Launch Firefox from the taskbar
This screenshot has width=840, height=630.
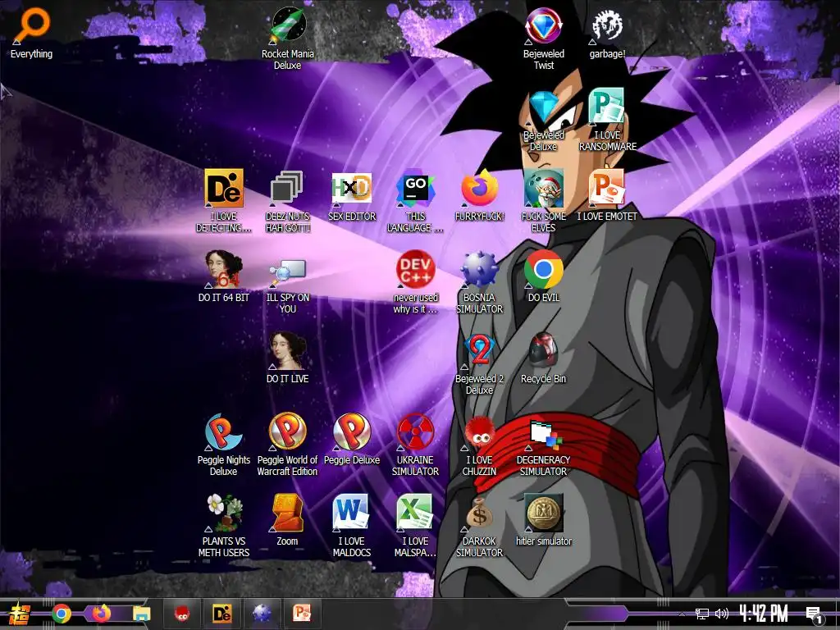coord(101,614)
